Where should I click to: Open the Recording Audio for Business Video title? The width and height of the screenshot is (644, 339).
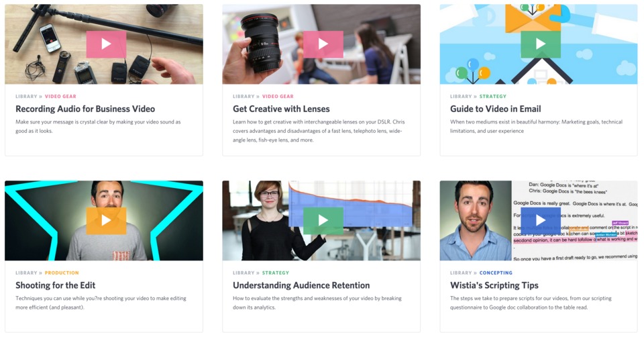85,109
